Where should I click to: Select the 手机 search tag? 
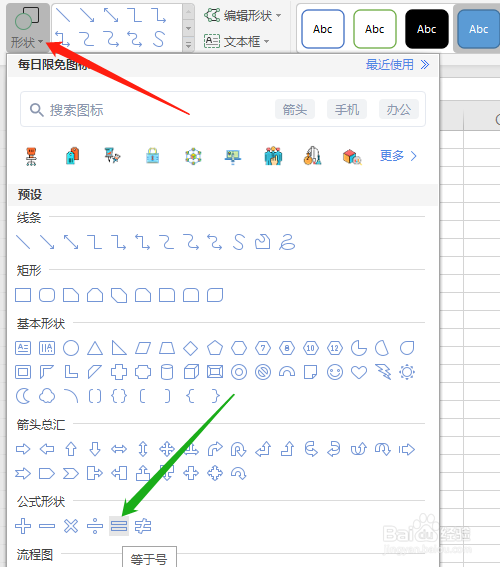pyautogui.click(x=347, y=109)
